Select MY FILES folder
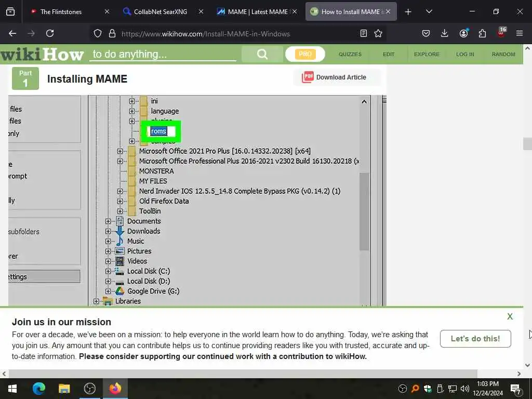Screen dimensions: 532x399 (153, 181)
